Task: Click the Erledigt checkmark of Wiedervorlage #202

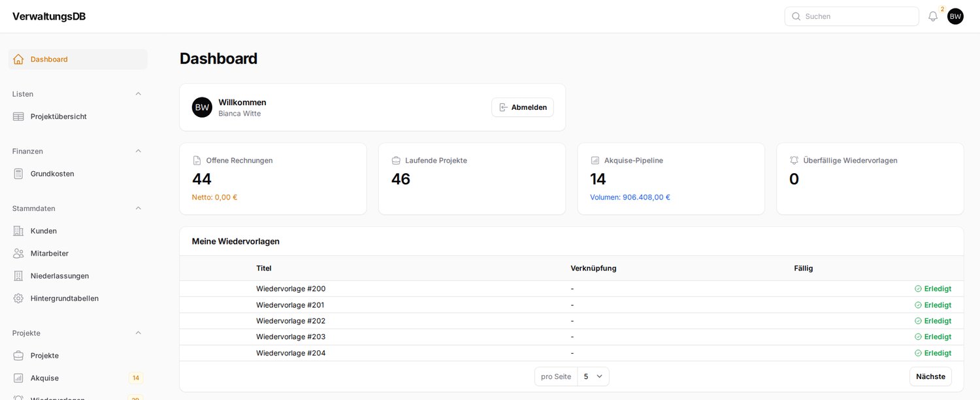Action: (x=918, y=321)
